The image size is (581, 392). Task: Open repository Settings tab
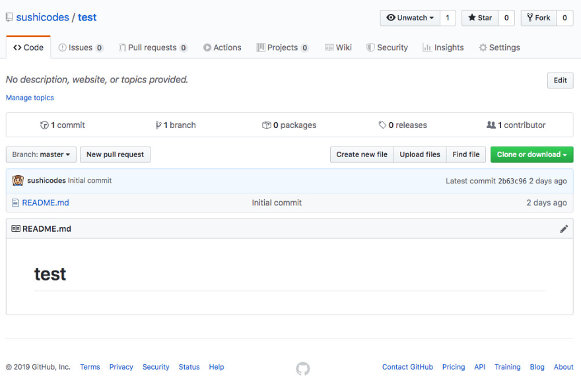click(500, 48)
